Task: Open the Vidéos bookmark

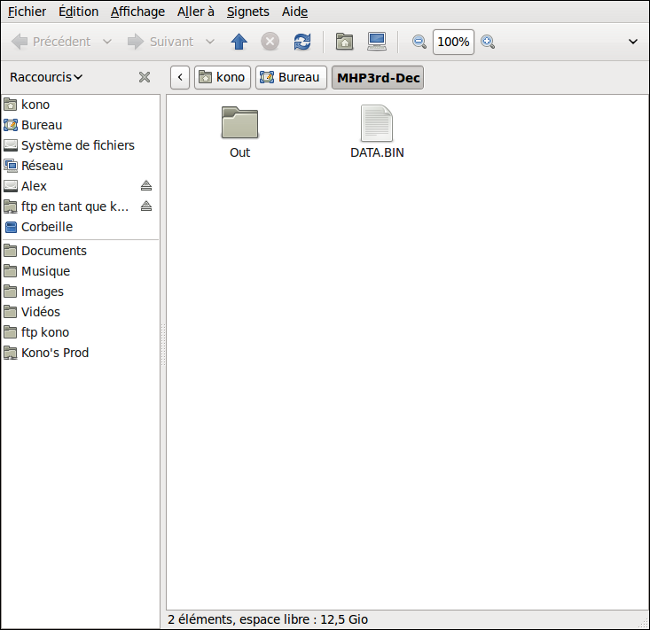Action: tap(80, 312)
